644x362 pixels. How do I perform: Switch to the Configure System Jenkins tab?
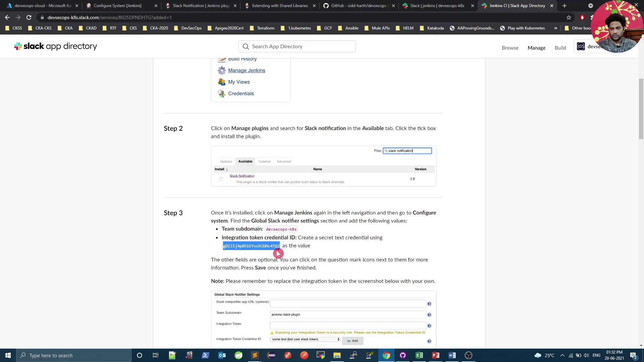pyautogui.click(x=117, y=6)
